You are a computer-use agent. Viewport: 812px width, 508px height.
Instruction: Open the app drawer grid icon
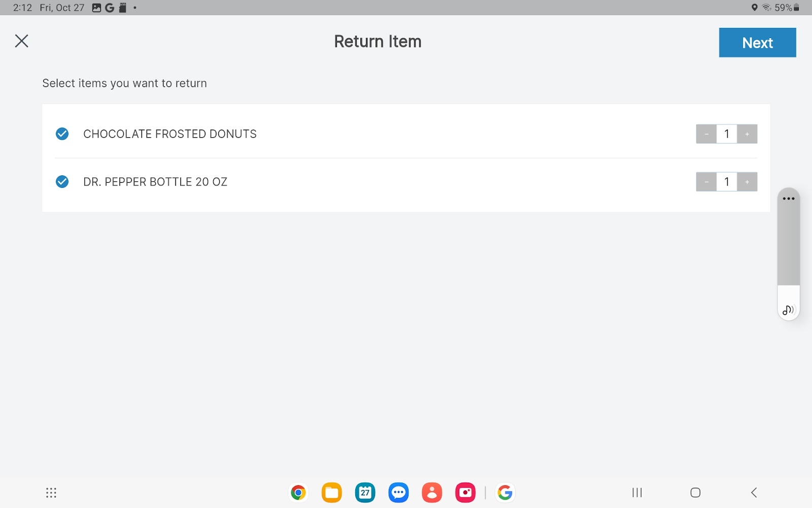(x=51, y=492)
